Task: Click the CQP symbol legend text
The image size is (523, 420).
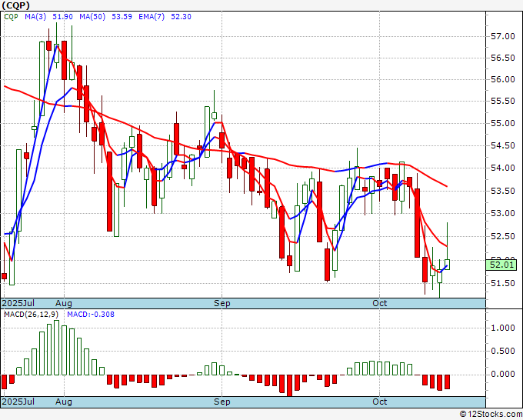Action: (11, 17)
